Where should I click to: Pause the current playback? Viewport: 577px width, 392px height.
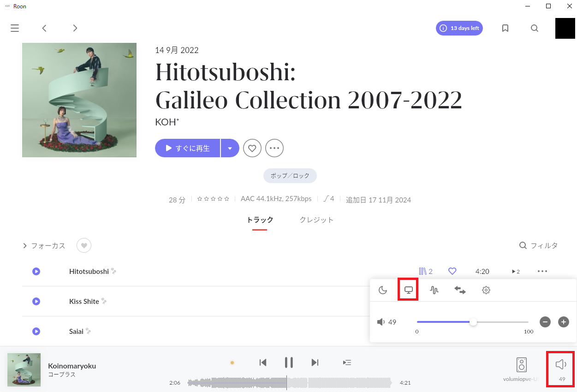[x=289, y=362]
